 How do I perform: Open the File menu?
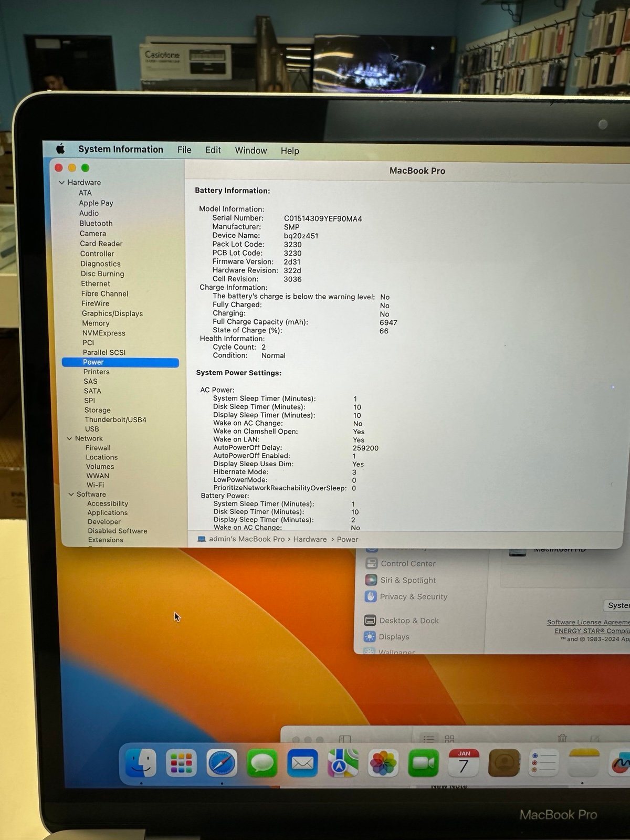tap(184, 150)
